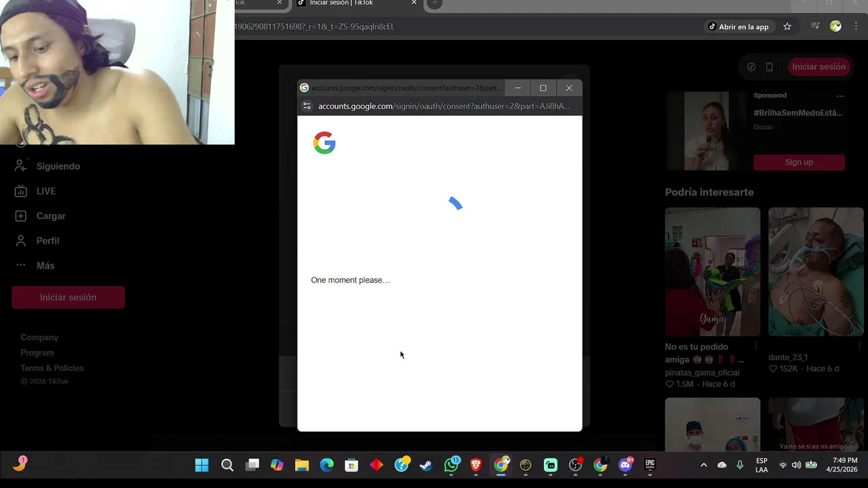Click the get TikTok desktop app icon
The height and width of the screenshot is (488, 868).
point(751,66)
